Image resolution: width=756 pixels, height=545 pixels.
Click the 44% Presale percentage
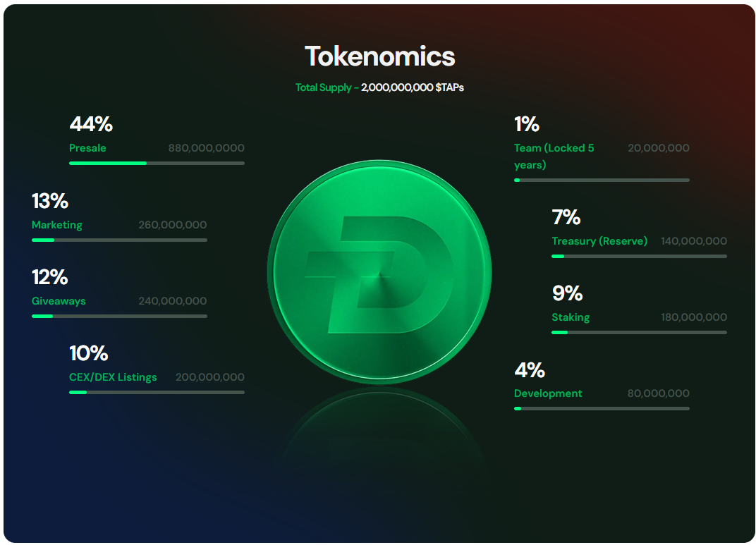[91, 124]
